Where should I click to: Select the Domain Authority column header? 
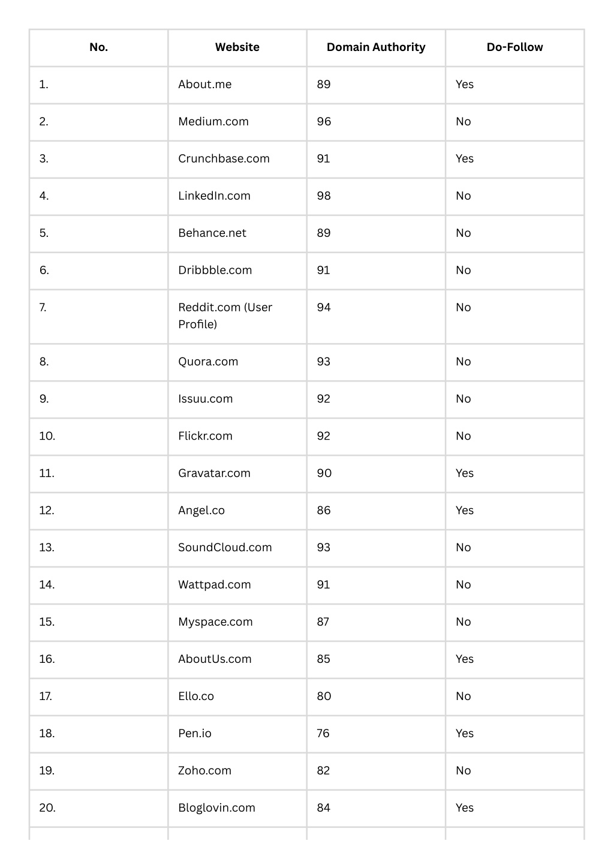[x=376, y=47]
